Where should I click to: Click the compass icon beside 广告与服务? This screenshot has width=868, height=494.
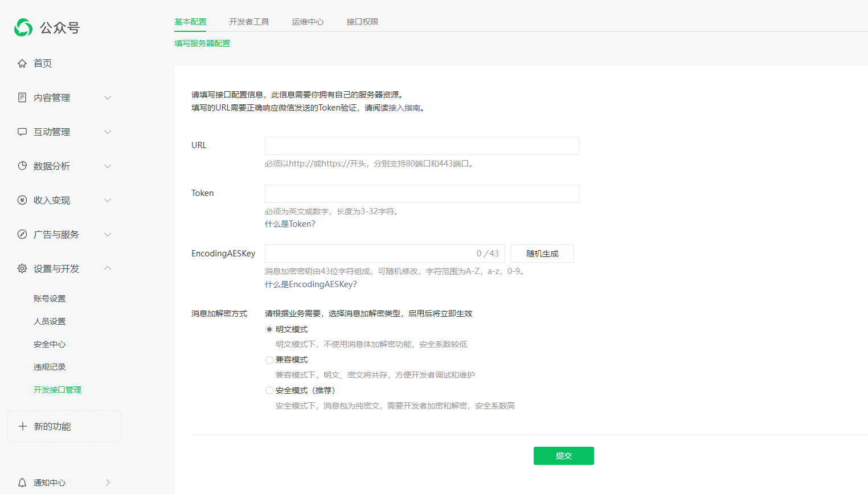click(x=22, y=234)
